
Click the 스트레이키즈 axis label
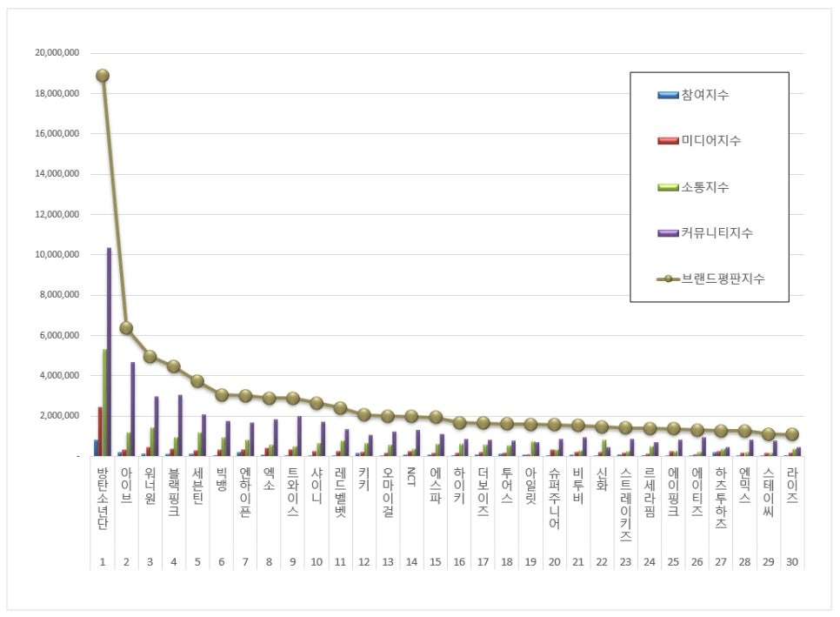[x=625, y=504]
